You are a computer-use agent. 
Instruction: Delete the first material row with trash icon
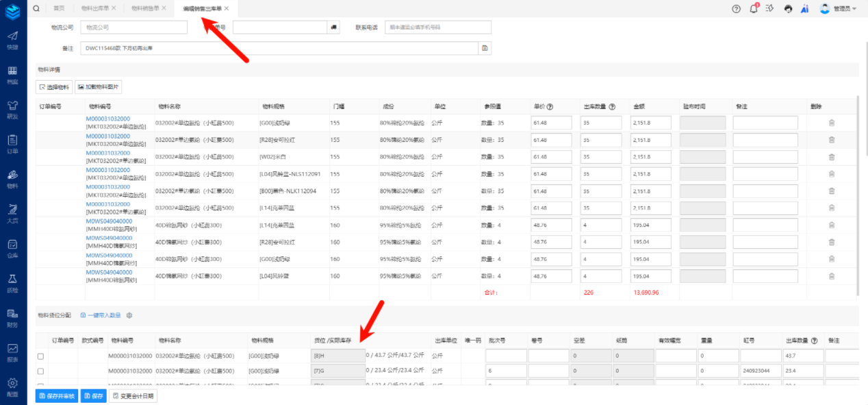[831, 123]
